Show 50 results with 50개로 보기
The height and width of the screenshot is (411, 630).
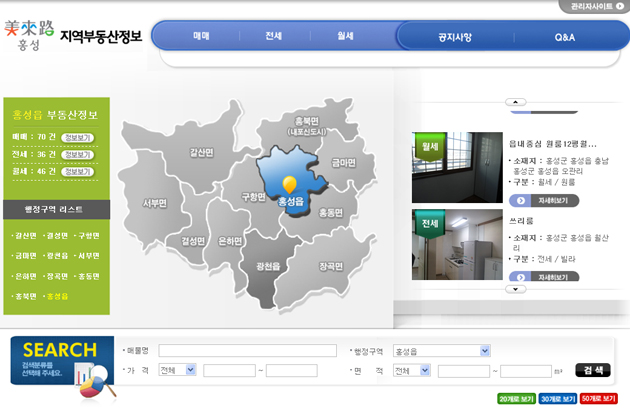click(x=599, y=398)
